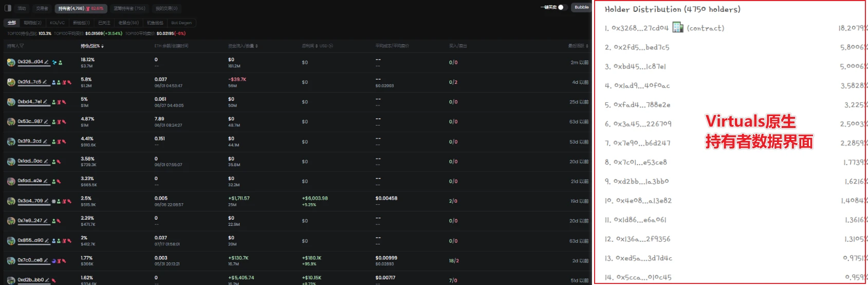Screen dimensions: 868x285
Task: Click the avatar of holder 0x2fd...7c5
Action: [x=11, y=82]
